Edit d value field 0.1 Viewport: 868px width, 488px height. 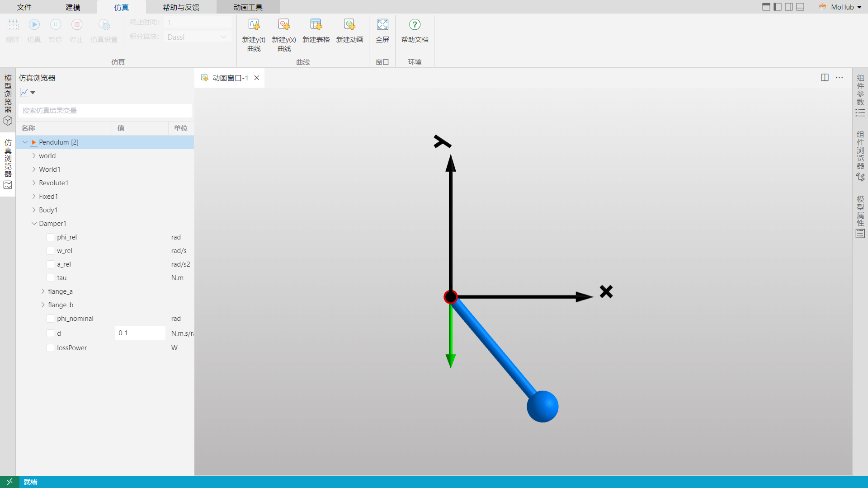coord(140,333)
